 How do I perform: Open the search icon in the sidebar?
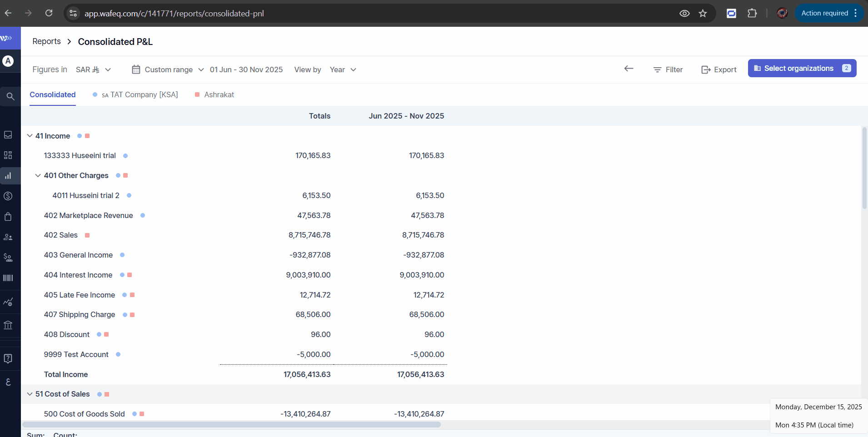point(10,96)
